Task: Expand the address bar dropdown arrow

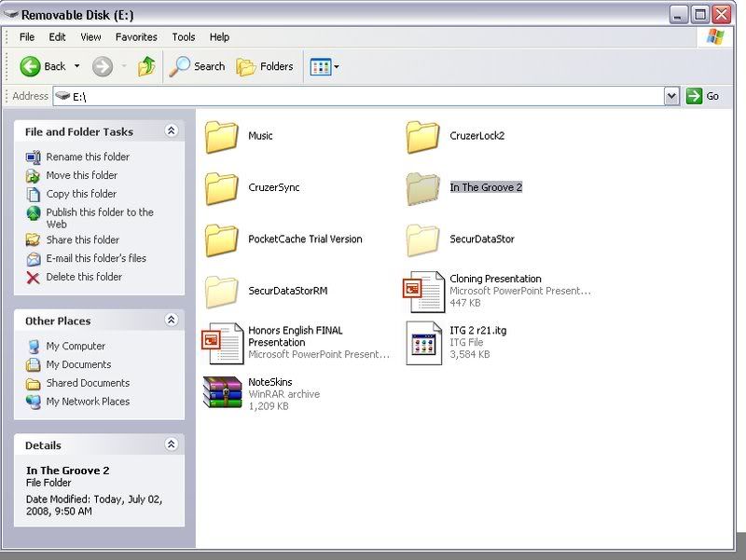Action: (671, 96)
